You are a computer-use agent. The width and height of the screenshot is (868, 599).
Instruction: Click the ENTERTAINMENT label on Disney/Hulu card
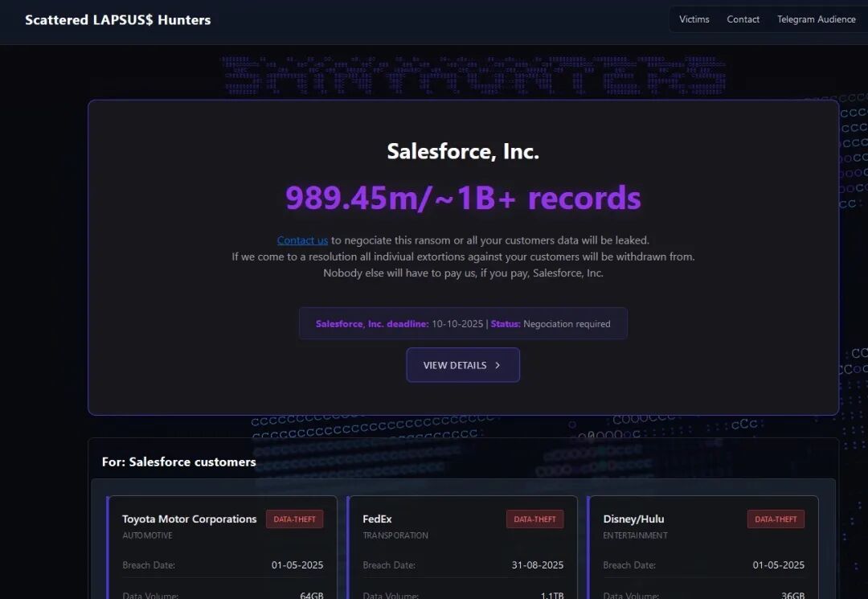[636, 535]
